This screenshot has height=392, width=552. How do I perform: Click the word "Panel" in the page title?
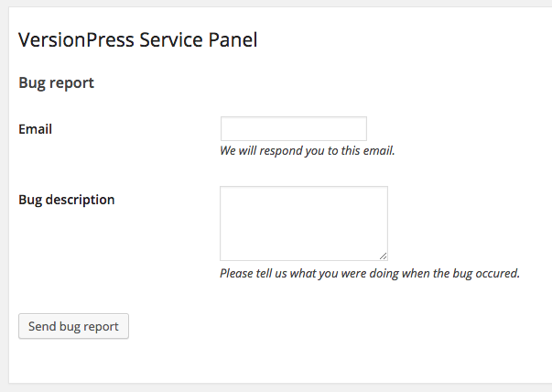coord(229,39)
